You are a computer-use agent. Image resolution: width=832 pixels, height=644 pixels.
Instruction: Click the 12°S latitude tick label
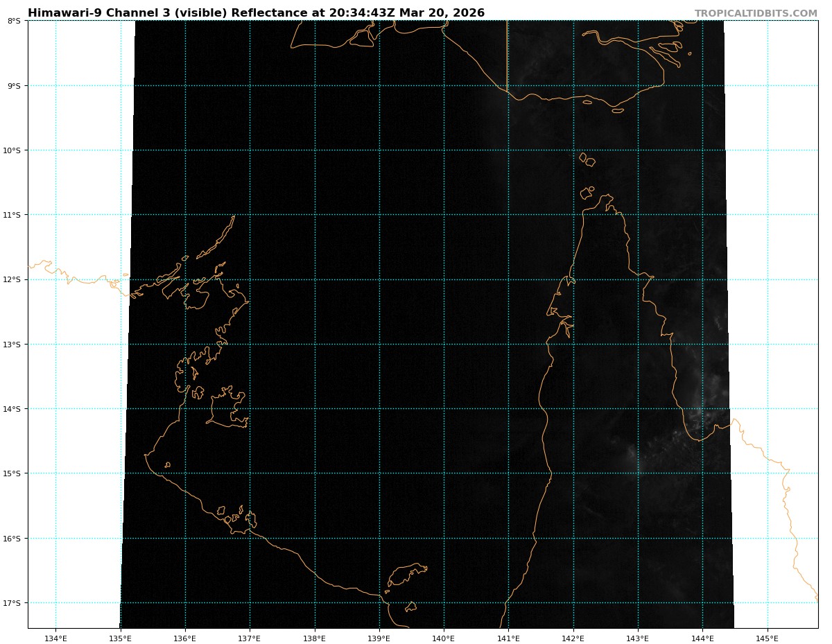coord(12,279)
